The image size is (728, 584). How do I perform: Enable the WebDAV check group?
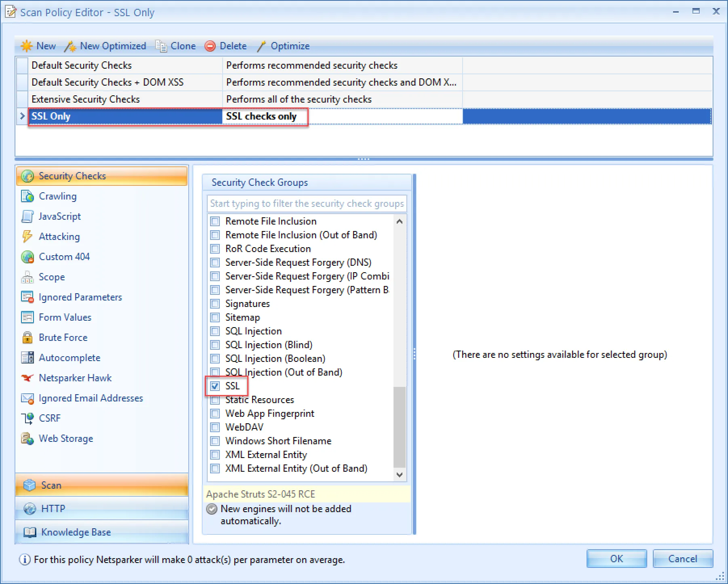point(215,427)
